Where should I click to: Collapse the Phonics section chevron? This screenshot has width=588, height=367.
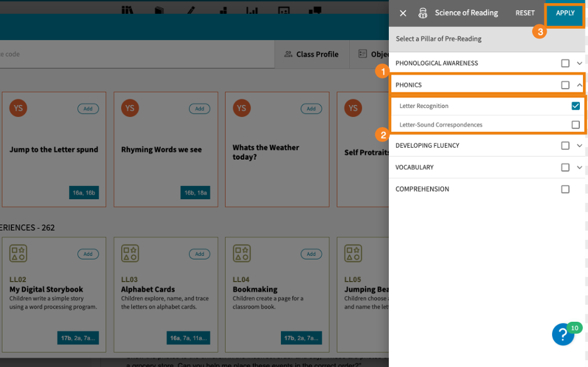[x=580, y=85]
